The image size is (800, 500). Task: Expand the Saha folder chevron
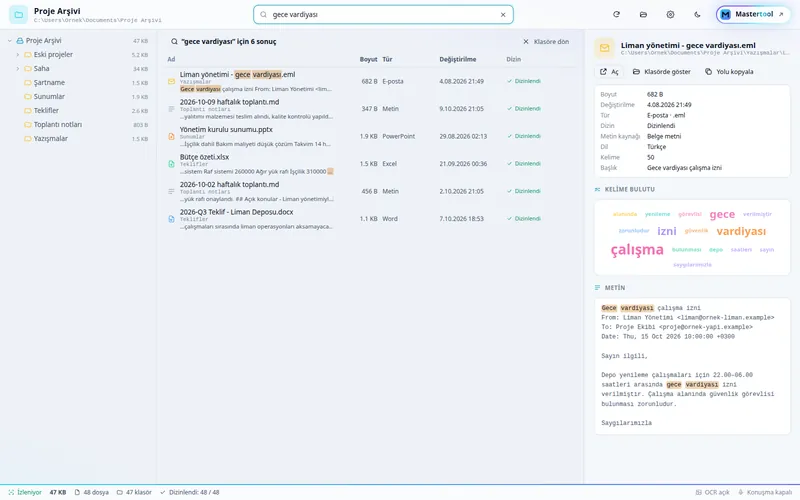[17, 68]
